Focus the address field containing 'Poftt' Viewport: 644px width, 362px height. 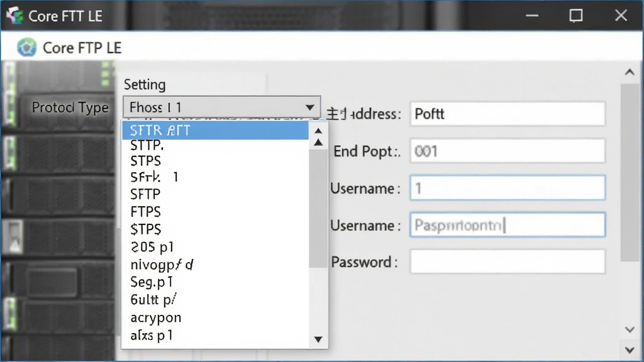[508, 114]
